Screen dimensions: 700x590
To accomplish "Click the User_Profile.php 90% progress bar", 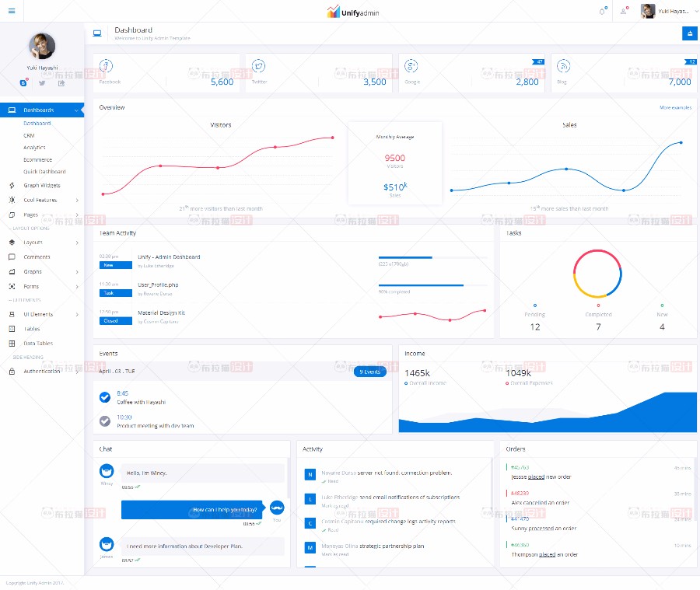I will tap(432, 285).
